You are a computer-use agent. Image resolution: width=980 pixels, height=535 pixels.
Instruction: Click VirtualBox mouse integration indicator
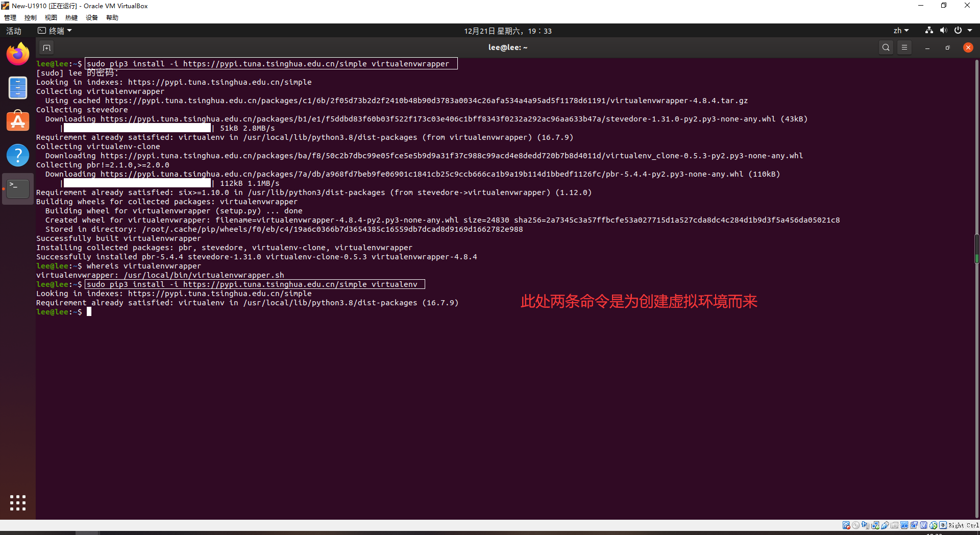coord(934,525)
